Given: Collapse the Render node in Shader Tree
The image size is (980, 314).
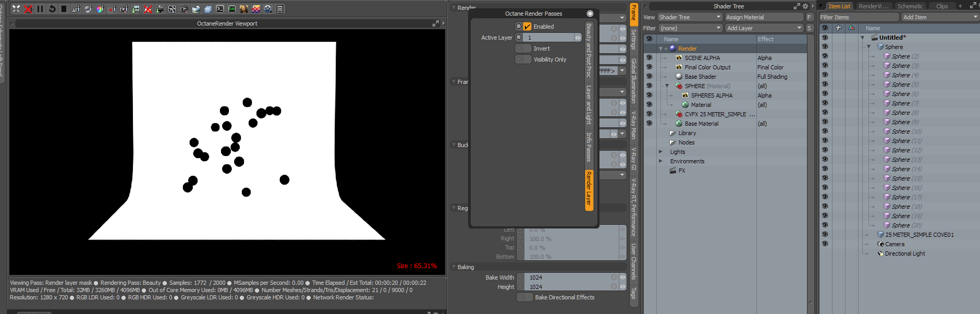Looking at the screenshot, I should (660, 49).
